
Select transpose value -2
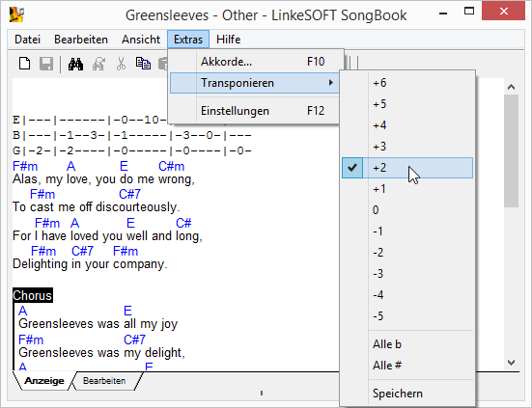407,253
